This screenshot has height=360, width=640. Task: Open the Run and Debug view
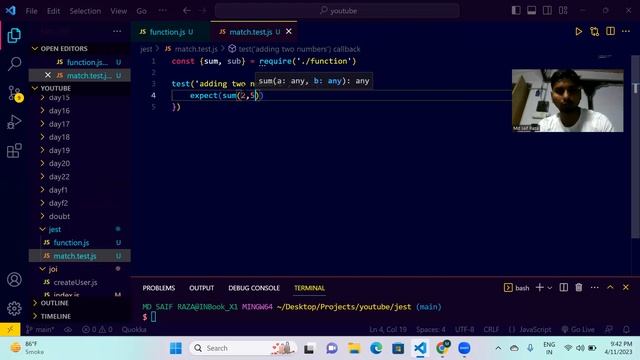tap(14, 122)
